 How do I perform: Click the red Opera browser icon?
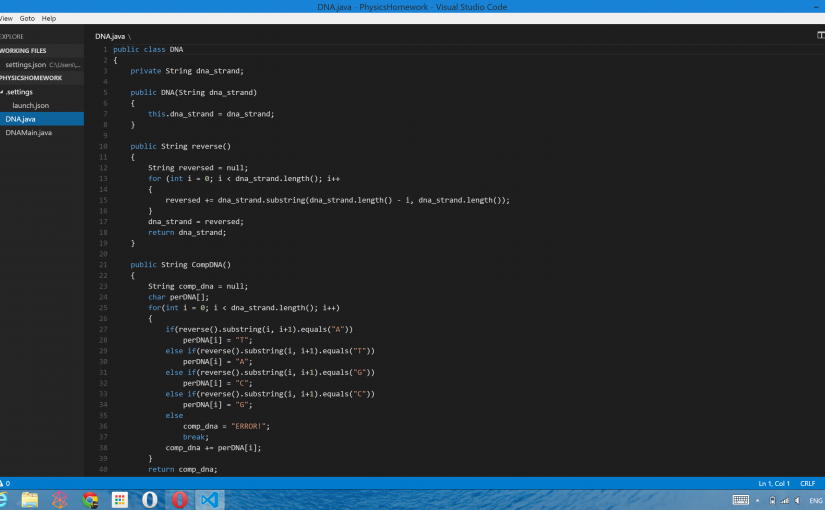click(180, 499)
